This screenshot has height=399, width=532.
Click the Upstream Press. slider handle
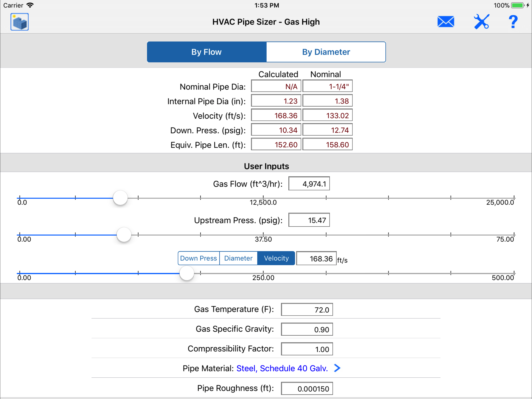click(x=124, y=235)
